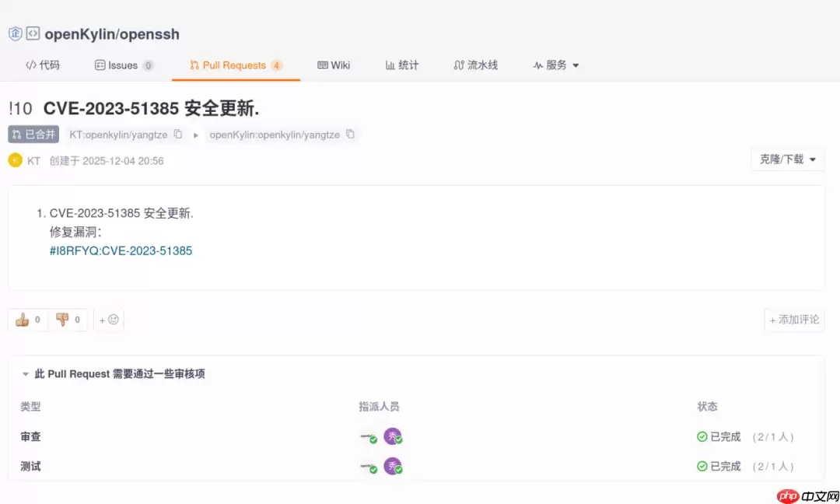Click KT's avatar next to creation date
840x504 pixels.
point(15,160)
